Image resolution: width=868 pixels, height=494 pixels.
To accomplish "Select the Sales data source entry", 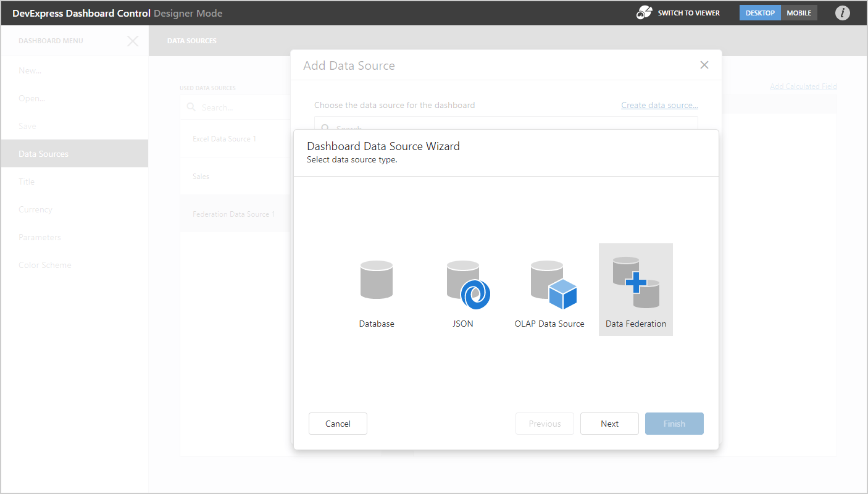I will pyautogui.click(x=201, y=176).
